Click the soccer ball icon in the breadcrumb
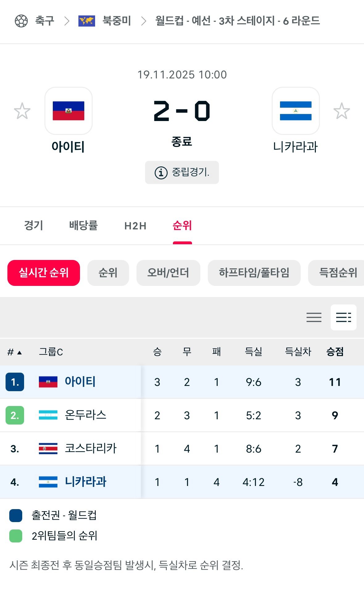The height and width of the screenshot is (590, 364). (x=20, y=21)
